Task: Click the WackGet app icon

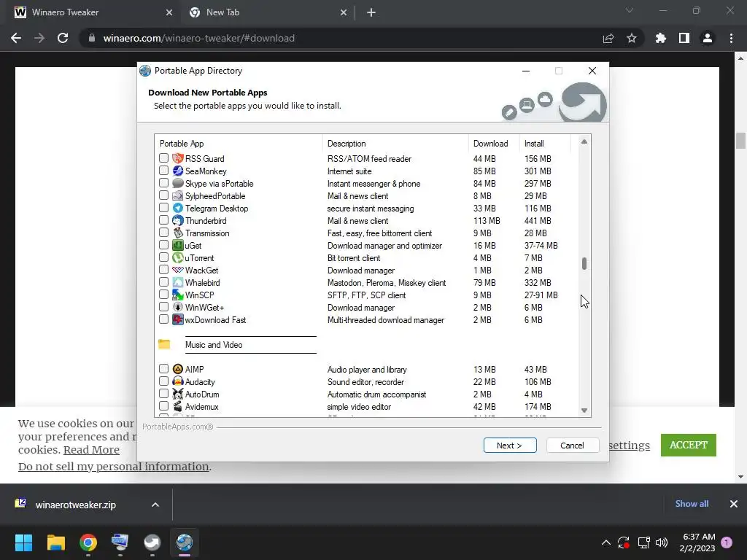Action: pyautogui.click(x=178, y=270)
